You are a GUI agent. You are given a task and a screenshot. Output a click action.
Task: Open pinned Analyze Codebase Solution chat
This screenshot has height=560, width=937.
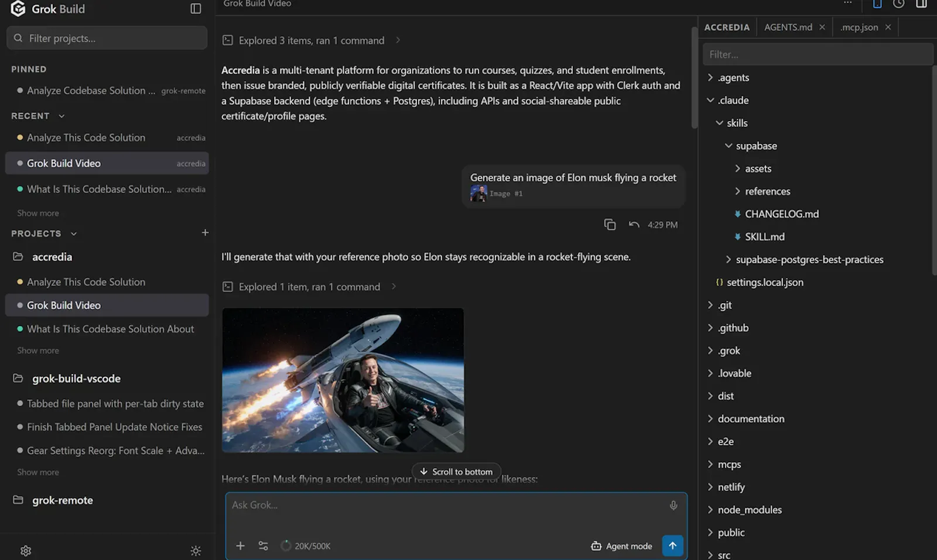click(x=111, y=91)
